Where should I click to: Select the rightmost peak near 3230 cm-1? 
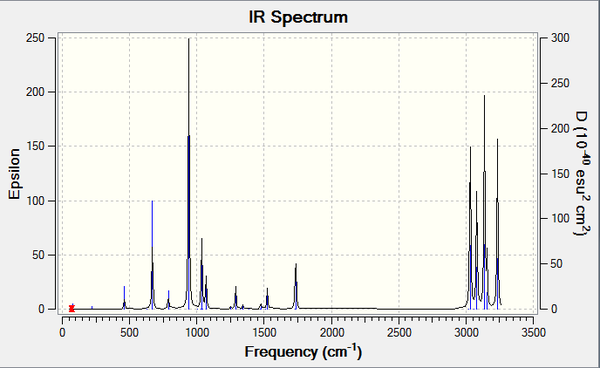(x=497, y=224)
